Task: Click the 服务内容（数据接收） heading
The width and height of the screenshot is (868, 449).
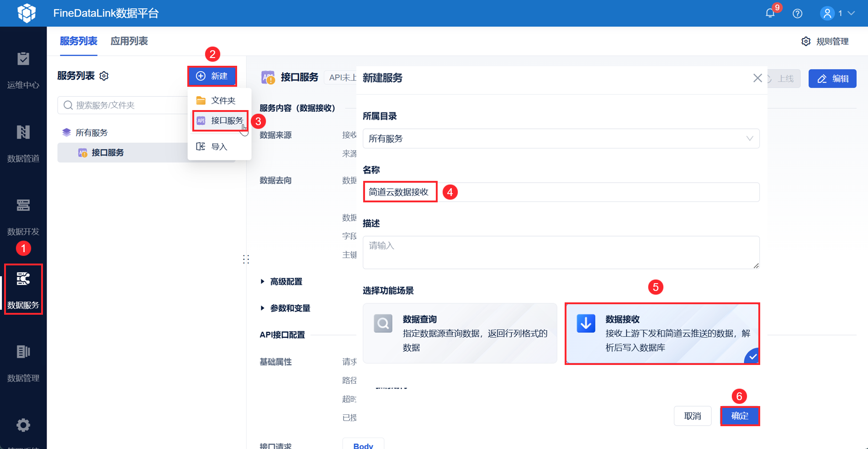Action: (297, 108)
